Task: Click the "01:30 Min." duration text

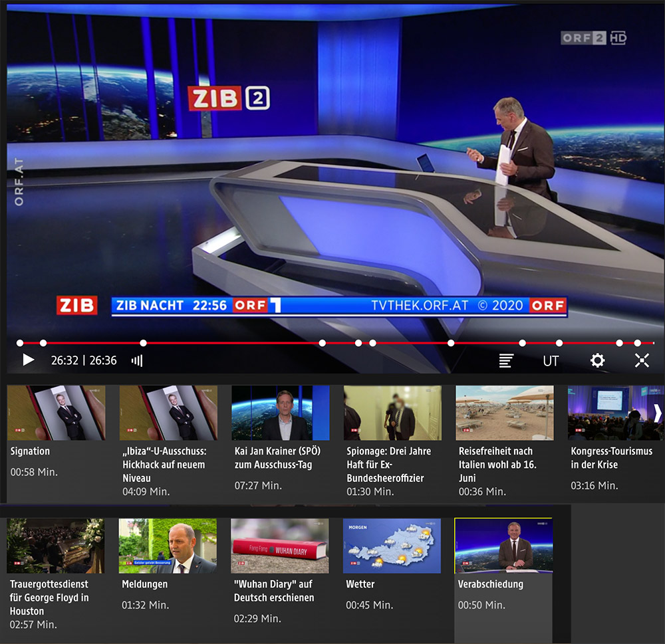Action: (370, 491)
